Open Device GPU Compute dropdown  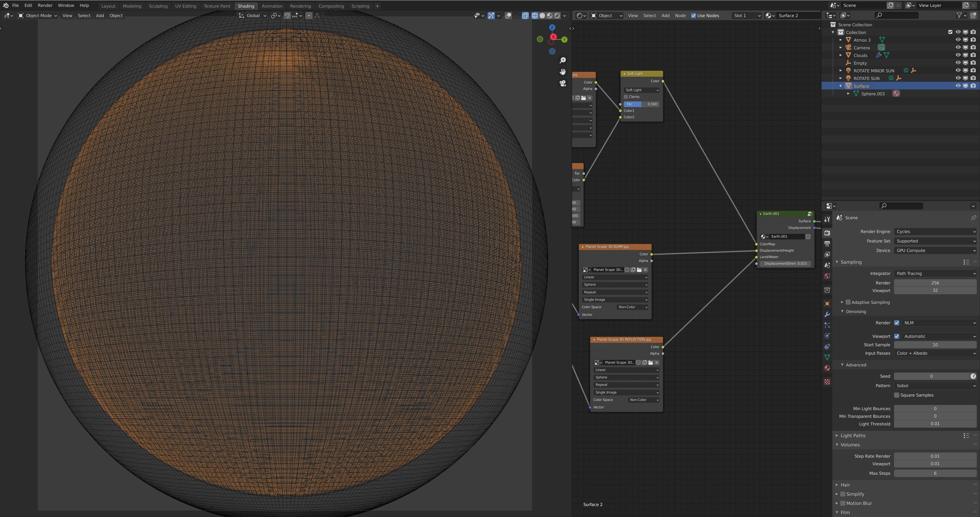tap(935, 251)
